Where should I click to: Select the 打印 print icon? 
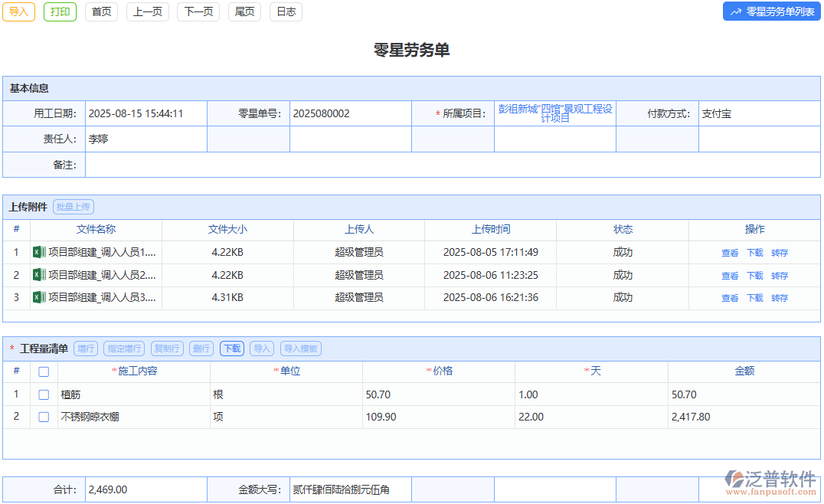[x=60, y=12]
